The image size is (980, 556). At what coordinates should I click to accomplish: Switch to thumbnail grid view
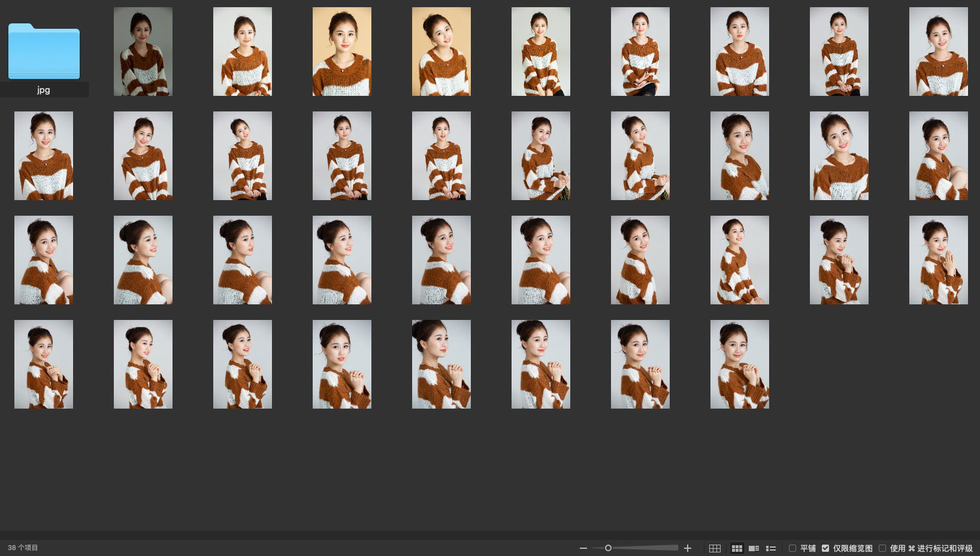(x=737, y=548)
